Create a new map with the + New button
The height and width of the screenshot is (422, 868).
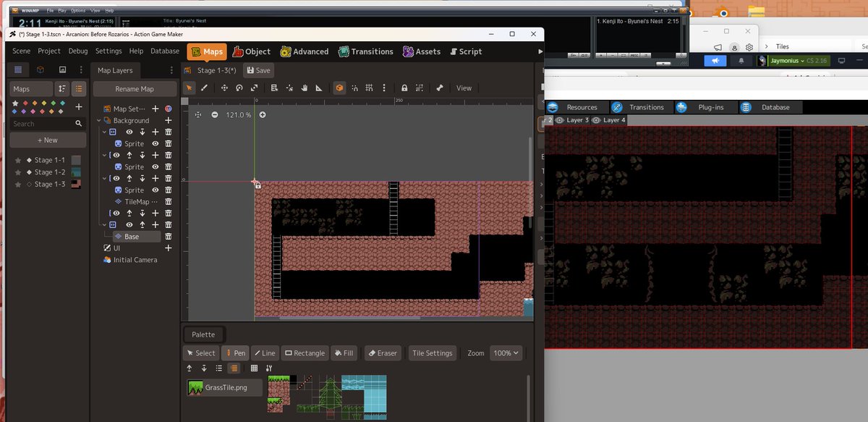pyautogui.click(x=48, y=140)
